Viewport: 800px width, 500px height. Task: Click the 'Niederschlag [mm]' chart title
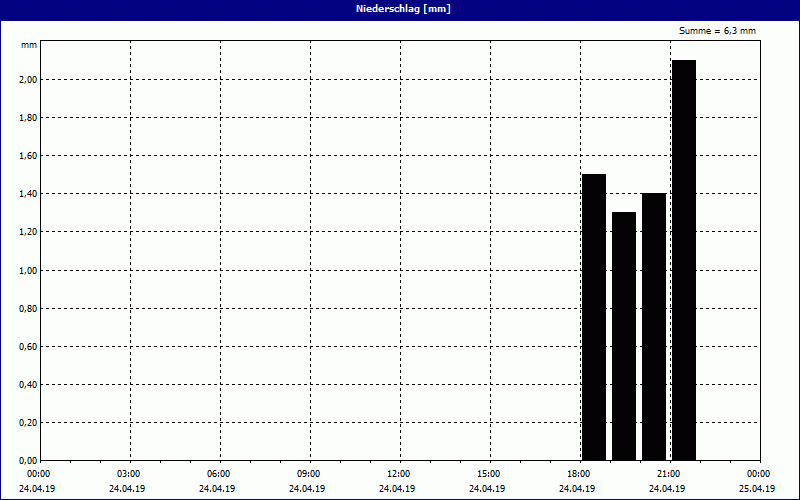[x=400, y=9]
